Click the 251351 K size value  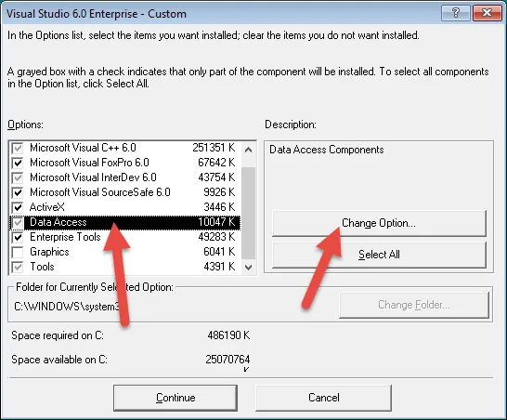pos(214,148)
